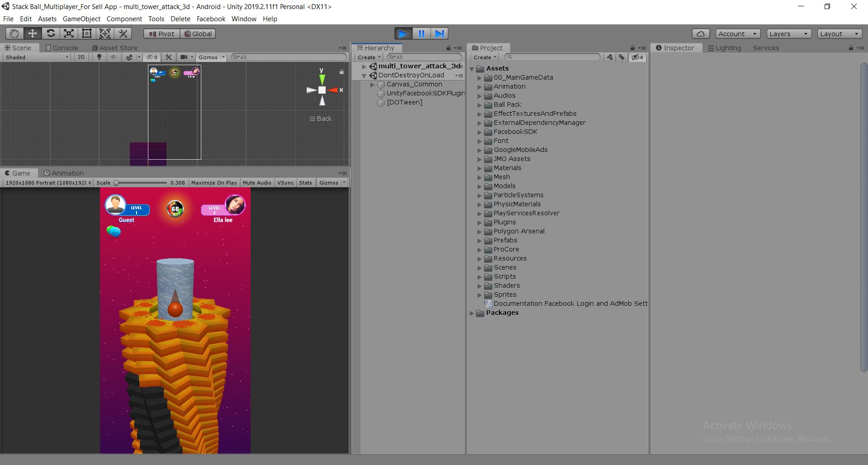Toggle Pivot handle position button
This screenshot has width=868, height=465.
[161, 34]
